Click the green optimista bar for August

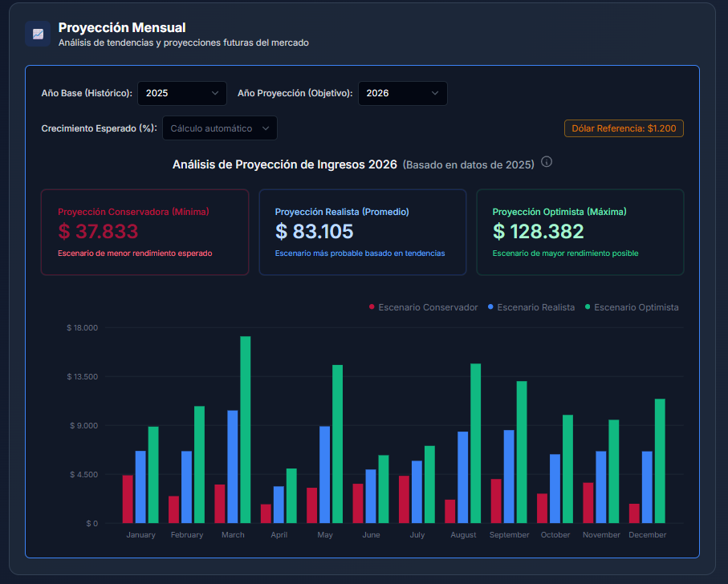tap(476, 443)
